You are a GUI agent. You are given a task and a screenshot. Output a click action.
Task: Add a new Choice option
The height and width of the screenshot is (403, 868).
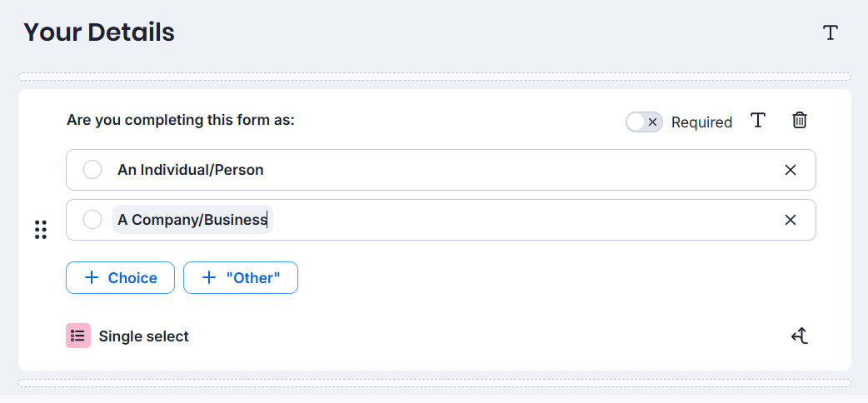(120, 278)
